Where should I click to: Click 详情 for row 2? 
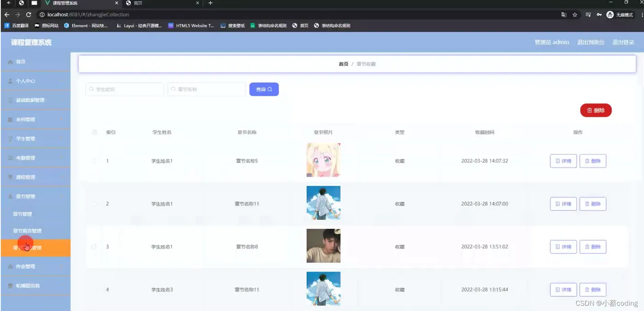[563, 204]
